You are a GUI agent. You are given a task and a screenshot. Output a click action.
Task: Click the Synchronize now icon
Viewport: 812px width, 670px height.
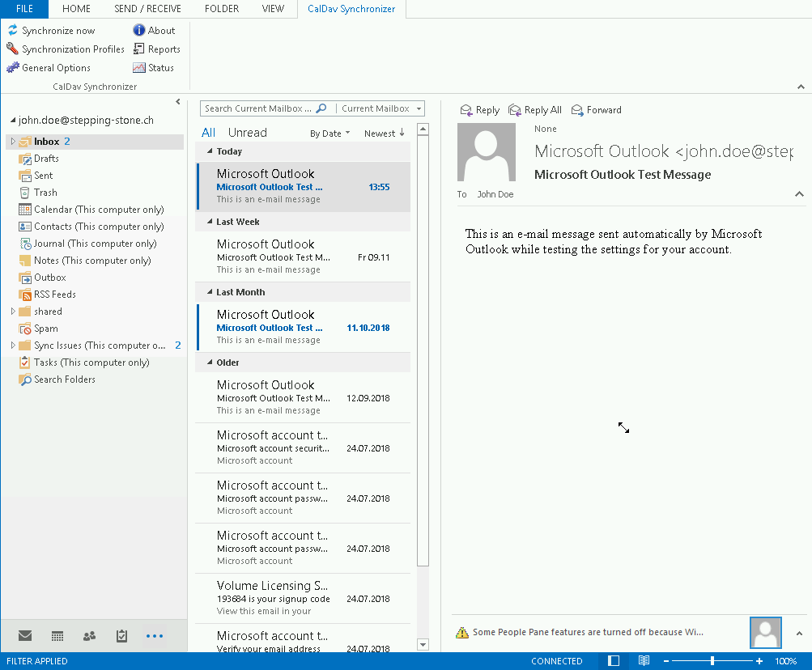pos(13,31)
